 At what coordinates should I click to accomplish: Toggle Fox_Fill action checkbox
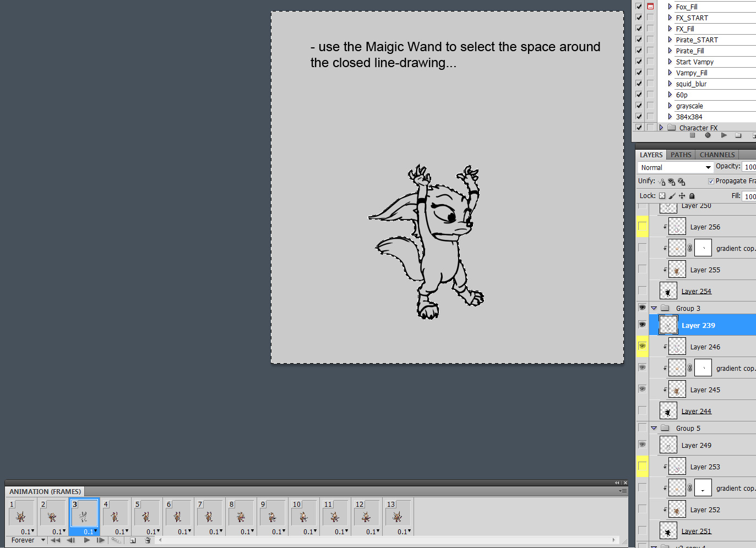[x=639, y=7]
